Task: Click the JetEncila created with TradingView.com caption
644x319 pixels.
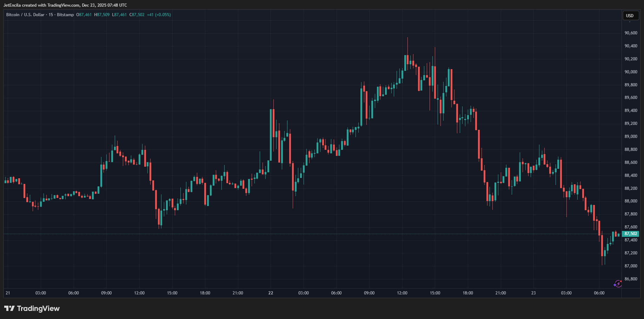Action: [x=65, y=5]
